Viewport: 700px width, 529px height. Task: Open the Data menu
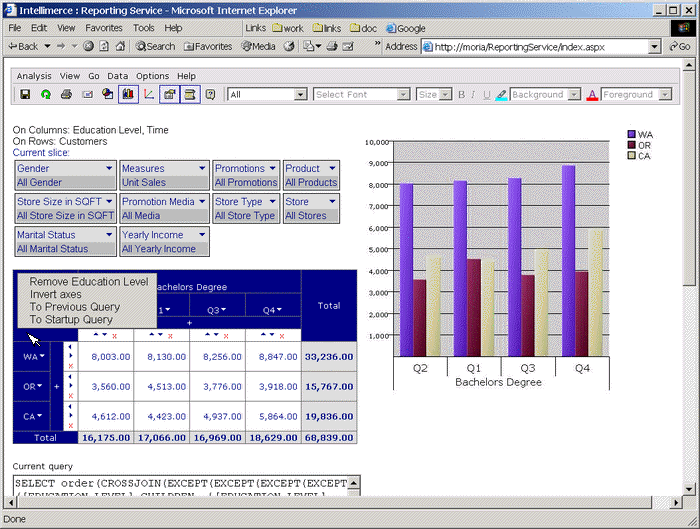[117, 76]
